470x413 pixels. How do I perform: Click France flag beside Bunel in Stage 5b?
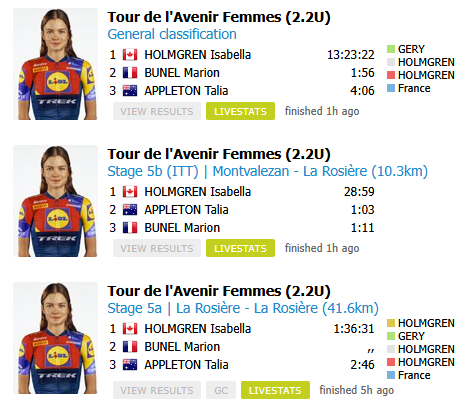130,228
